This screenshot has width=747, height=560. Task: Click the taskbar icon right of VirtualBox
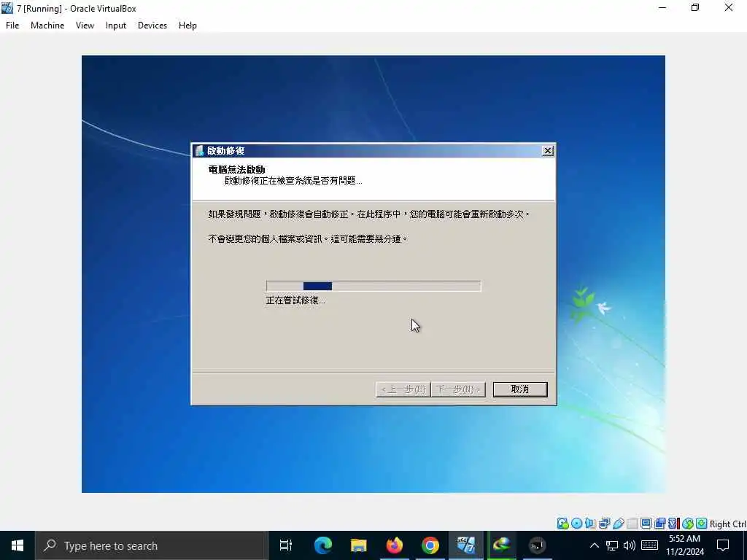[502, 545]
